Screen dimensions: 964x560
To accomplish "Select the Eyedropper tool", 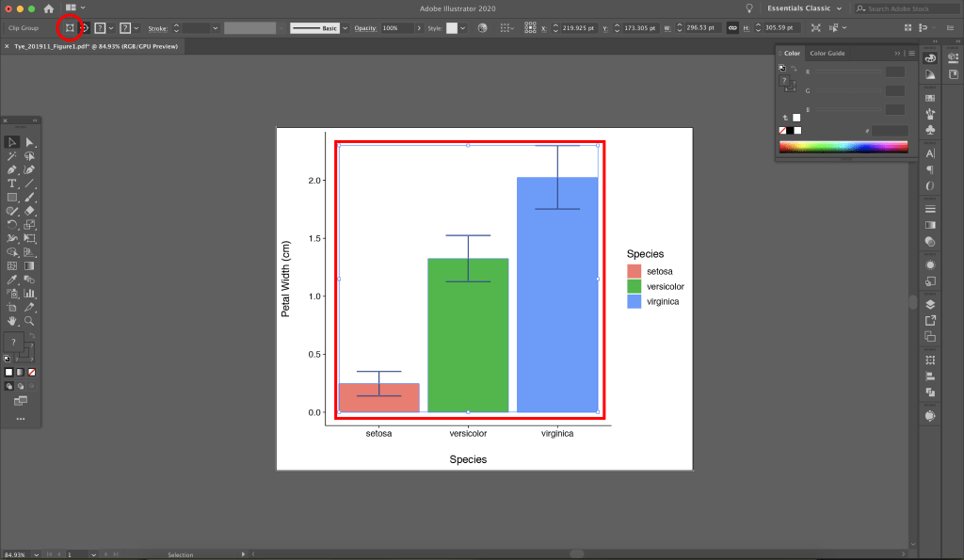I will click(x=12, y=280).
